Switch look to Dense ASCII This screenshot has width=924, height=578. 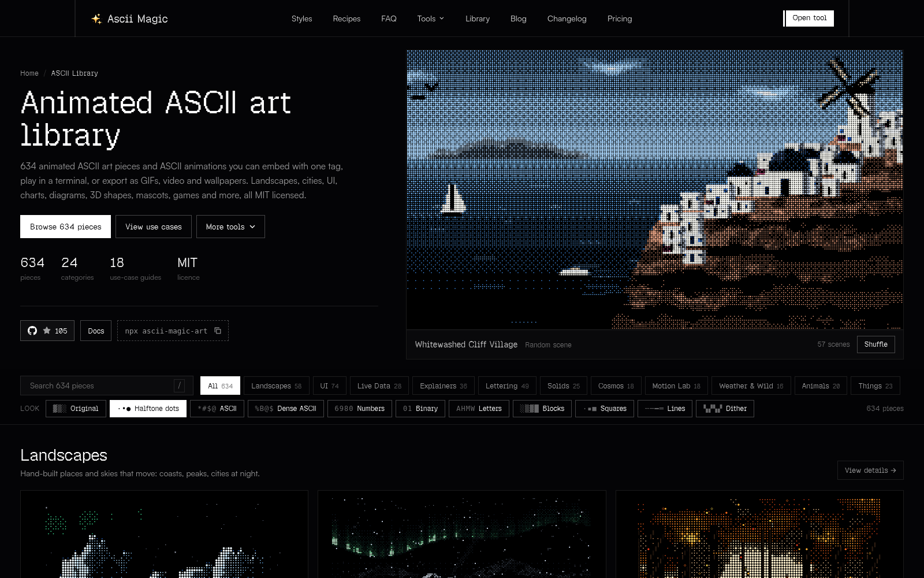286,409
